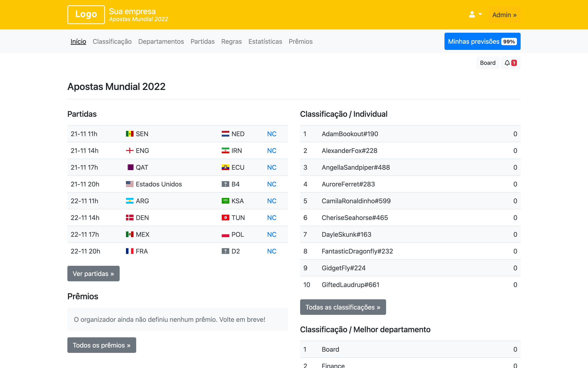Click Todos os prêmios button

(x=101, y=345)
